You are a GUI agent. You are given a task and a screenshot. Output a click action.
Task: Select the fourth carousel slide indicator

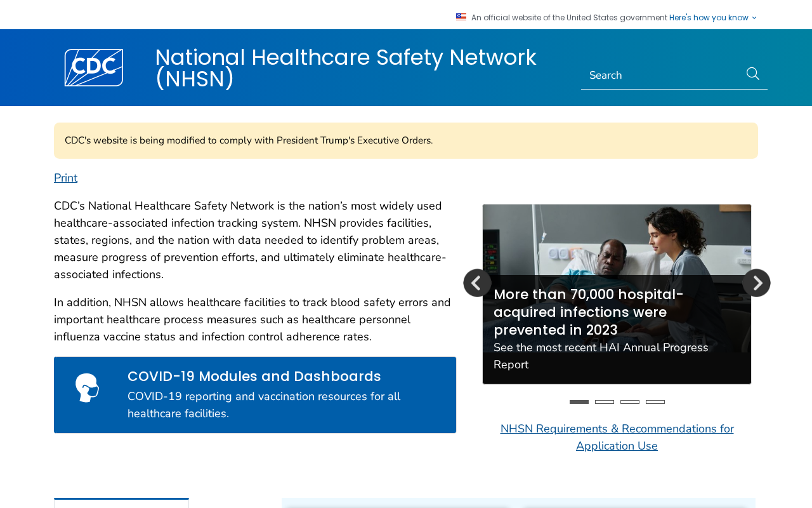[655, 402]
